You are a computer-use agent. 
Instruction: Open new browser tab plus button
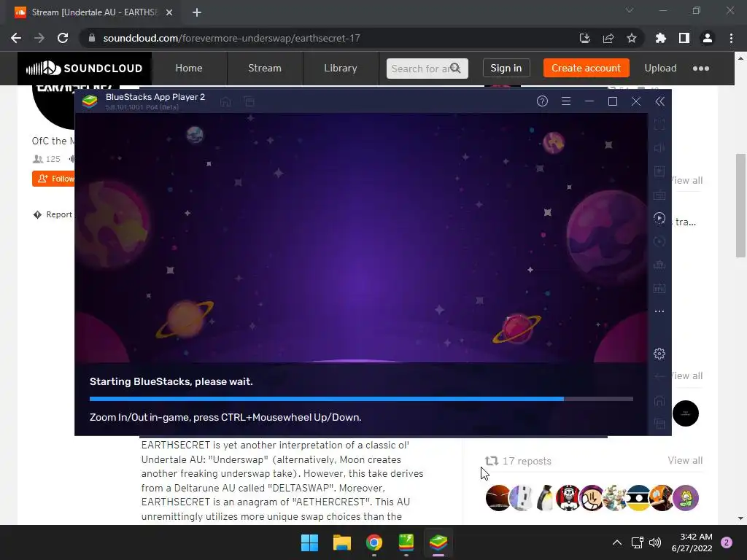197,12
